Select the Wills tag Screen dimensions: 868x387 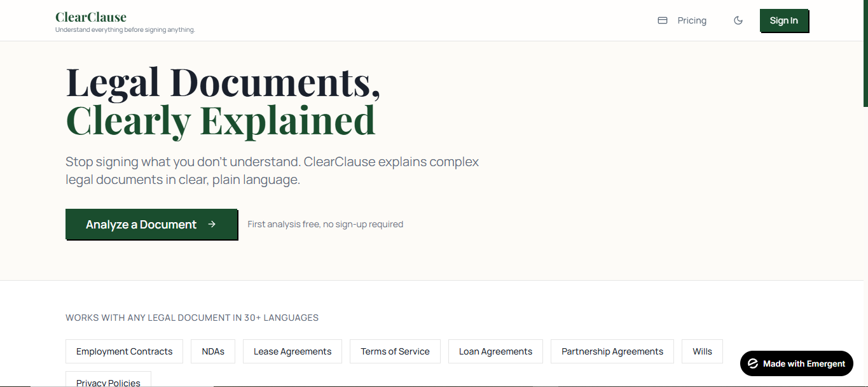pyautogui.click(x=702, y=351)
